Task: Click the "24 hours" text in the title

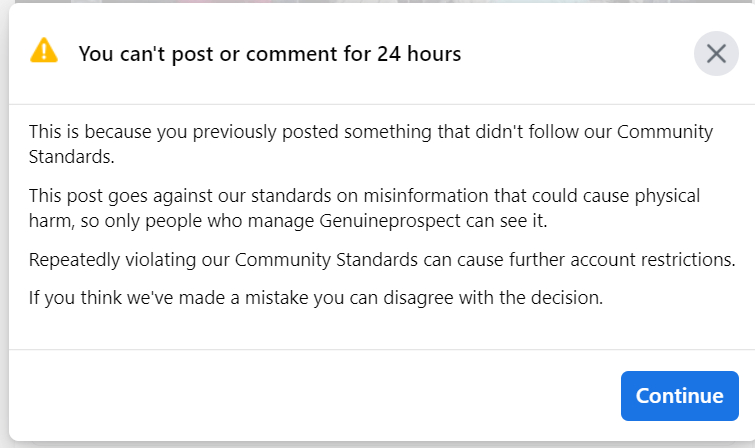Action: (419, 54)
